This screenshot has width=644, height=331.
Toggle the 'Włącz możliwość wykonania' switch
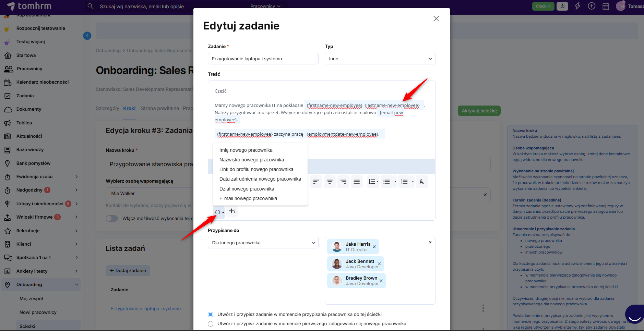click(x=112, y=218)
